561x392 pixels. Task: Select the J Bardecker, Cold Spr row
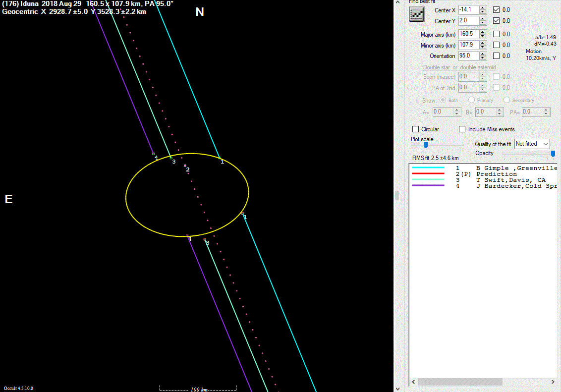(x=484, y=186)
